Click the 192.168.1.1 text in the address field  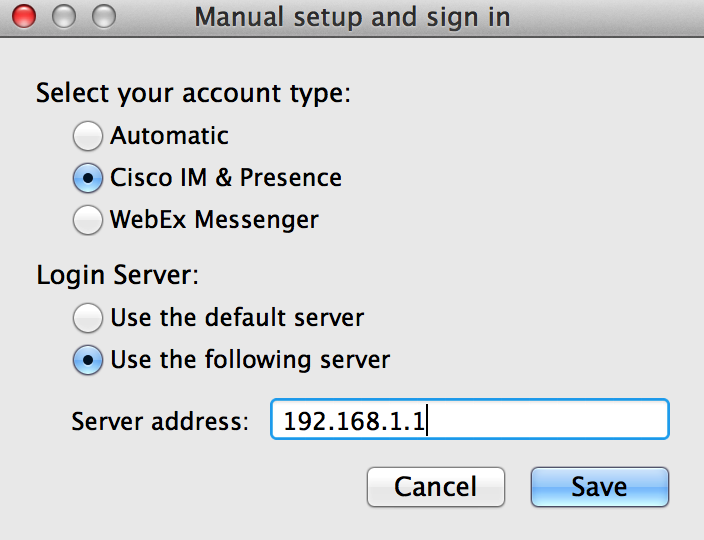354,421
